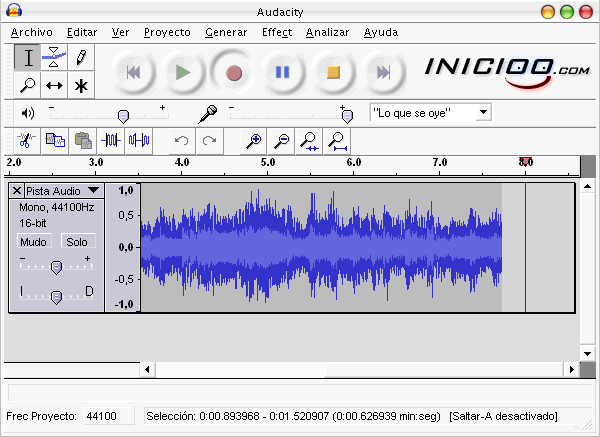Click the "Mono, 44100Hz" track info text
600x437 pixels.
(x=57, y=207)
